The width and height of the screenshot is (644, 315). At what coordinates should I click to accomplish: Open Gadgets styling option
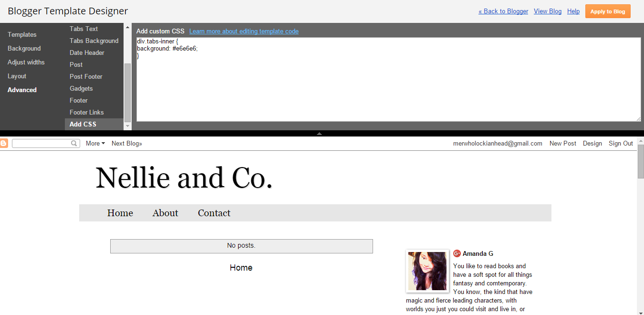point(81,88)
